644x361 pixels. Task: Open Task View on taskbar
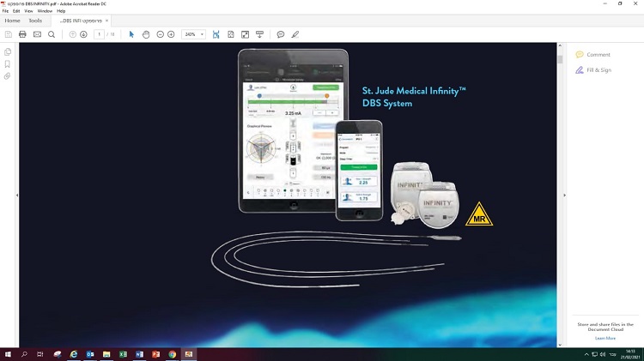click(x=39, y=354)
